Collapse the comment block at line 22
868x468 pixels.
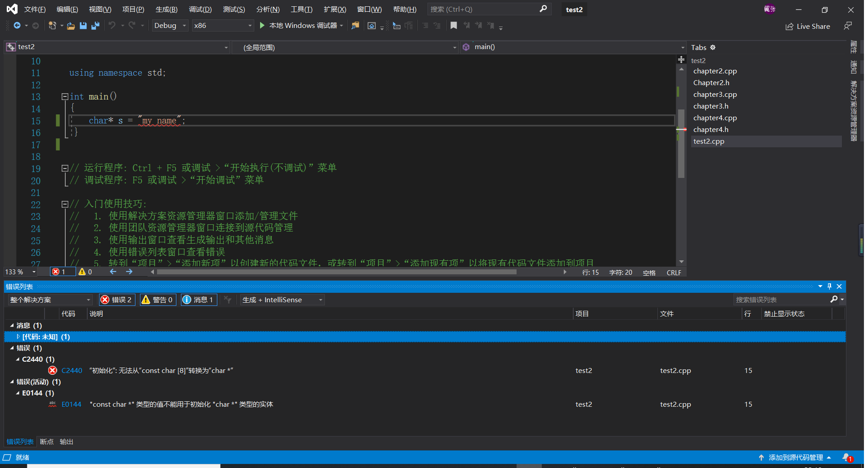point(65,204)
